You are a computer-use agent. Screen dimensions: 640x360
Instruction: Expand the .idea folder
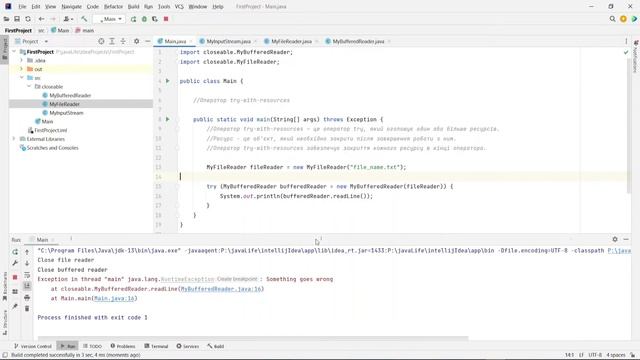coord(22,60)
